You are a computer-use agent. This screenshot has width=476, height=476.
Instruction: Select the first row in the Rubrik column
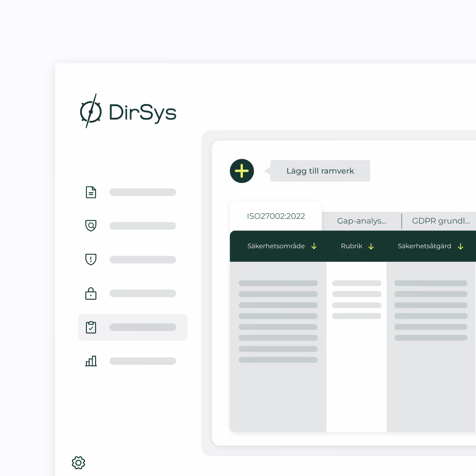(x=356, y=283)
